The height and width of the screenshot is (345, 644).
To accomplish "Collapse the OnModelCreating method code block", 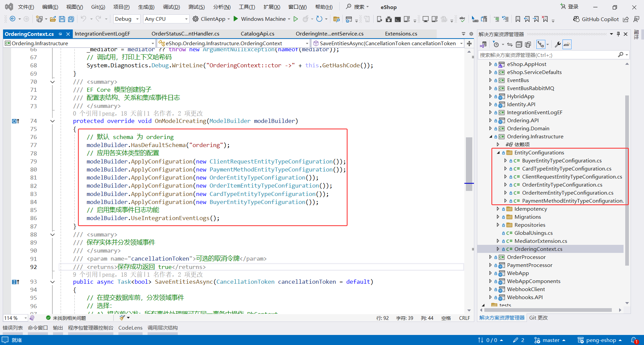I will (x=52, y=121).
